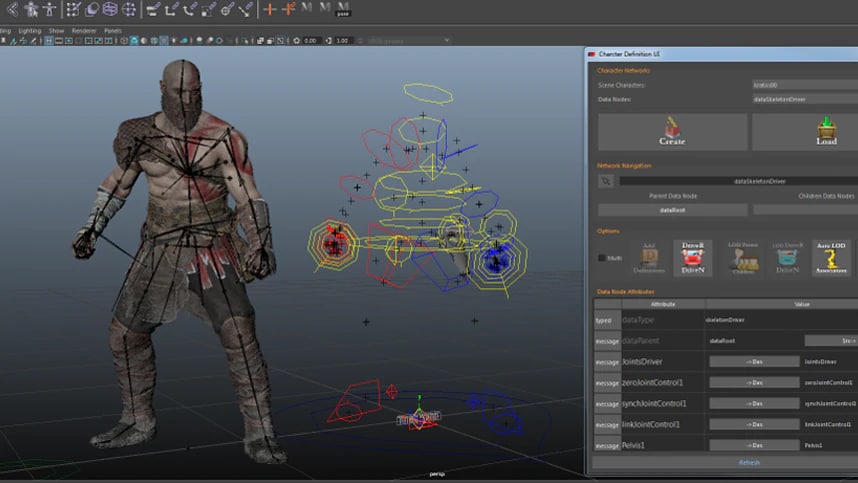Click the orange plus icon in shelf
Screen dimensions: 858x483
coord(269,9)
